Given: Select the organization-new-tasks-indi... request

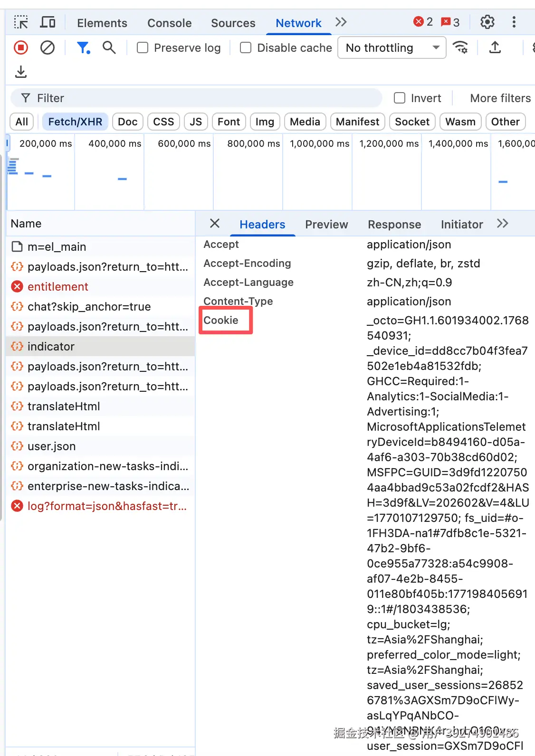Looking at the screenshot, I should [x=101, y=466].
